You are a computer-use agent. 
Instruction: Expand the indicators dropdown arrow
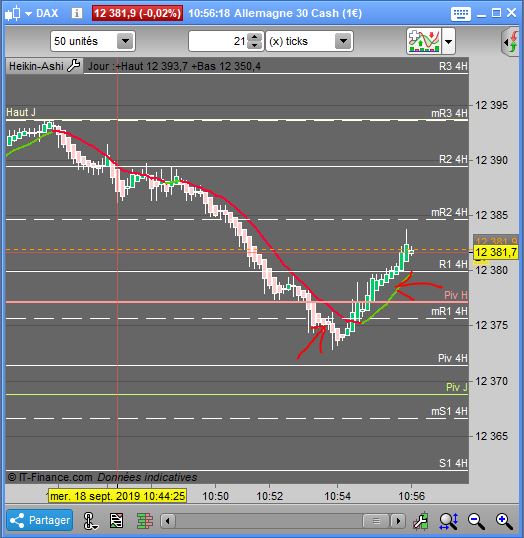click(x=449, y=42)
